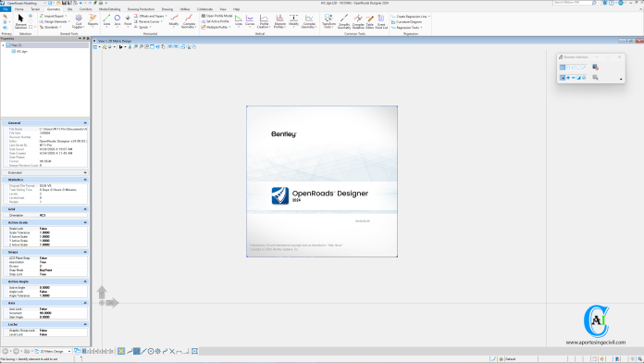Click the Open Profile Model button
This screenshot has width=644, height=363.
click(217, 16)
